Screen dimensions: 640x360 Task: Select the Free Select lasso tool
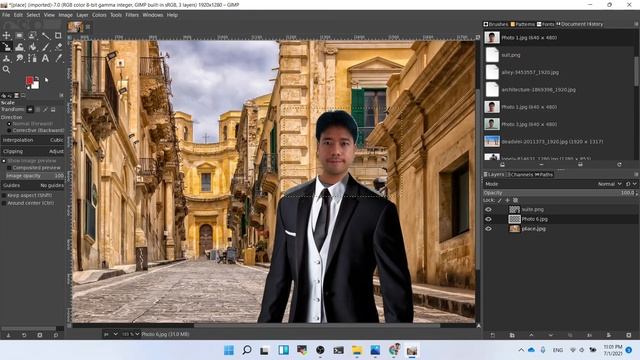coord(32,36)
